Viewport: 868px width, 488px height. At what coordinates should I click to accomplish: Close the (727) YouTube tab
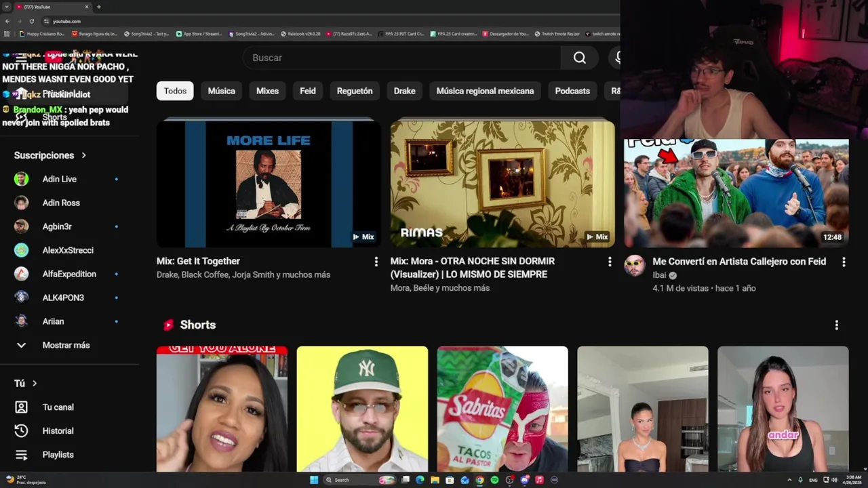(x=87, y=7)
